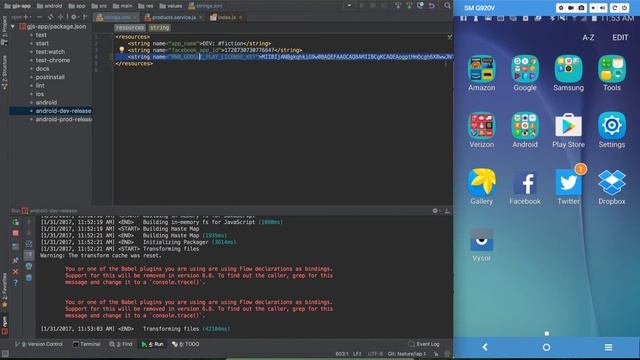Tap the phone Home navigation button

(x=546, y=347)
